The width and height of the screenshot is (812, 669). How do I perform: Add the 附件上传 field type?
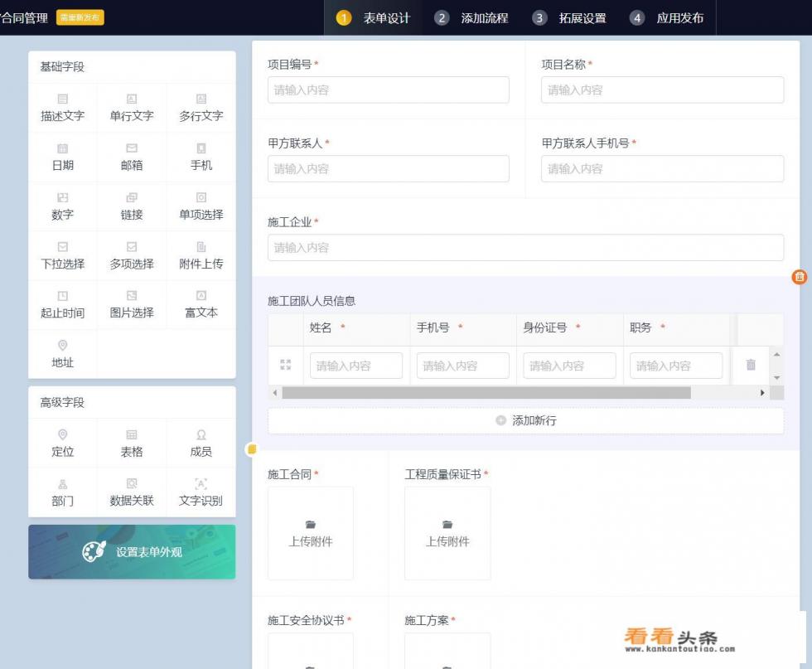201,255
